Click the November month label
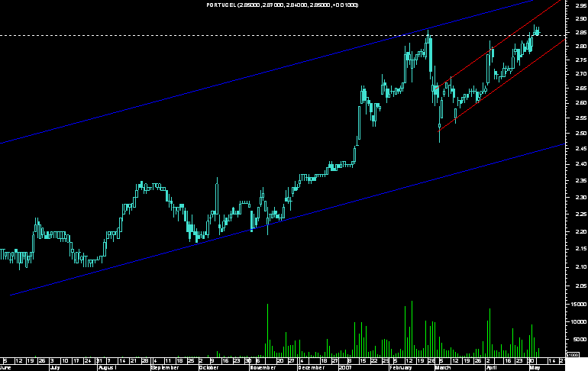The height and width of the screenshot is (371, 588). [263, 368]
